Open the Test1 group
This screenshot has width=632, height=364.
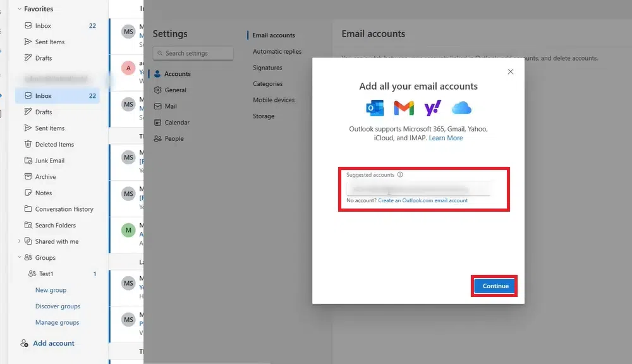(58, 273)
